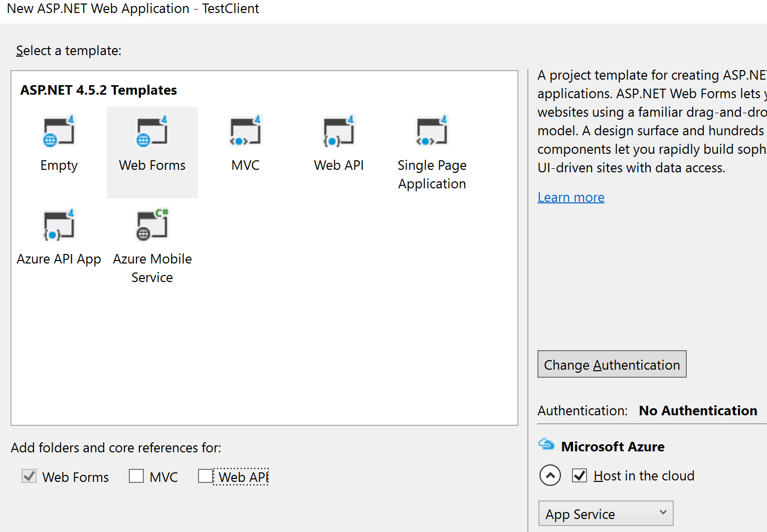The image size is (767, 532).
Task: Check the Web API references checkbox
Action: [206, 476]
